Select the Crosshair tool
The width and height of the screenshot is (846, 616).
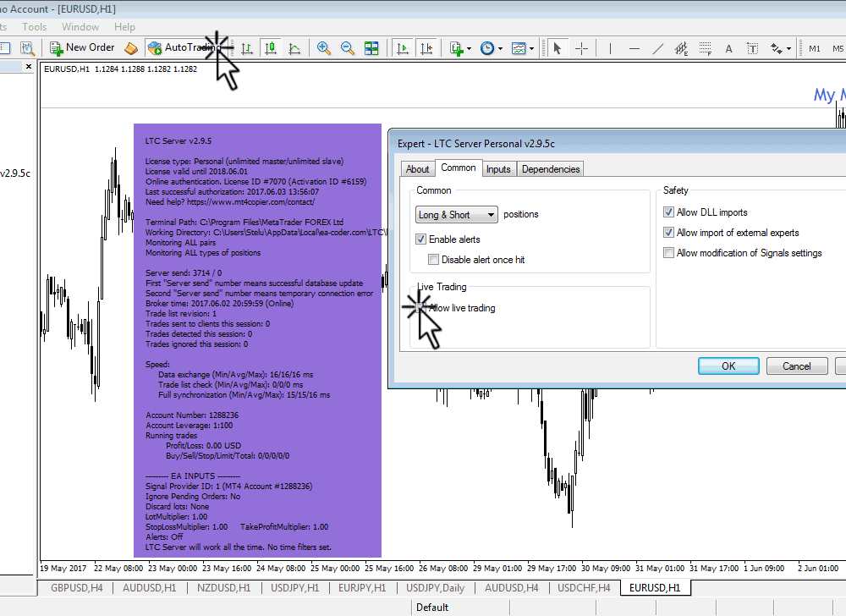(582, 48)
